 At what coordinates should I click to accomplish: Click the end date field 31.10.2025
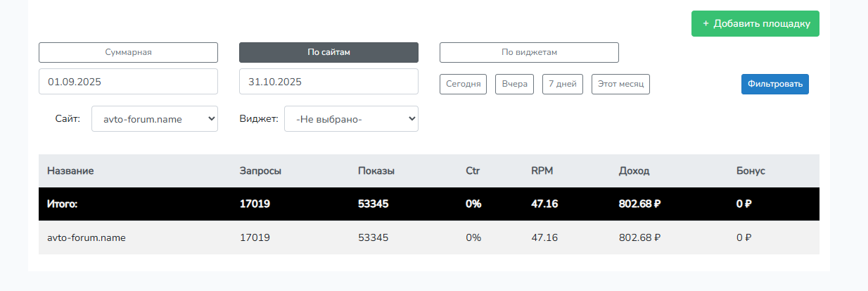[328, 82]
